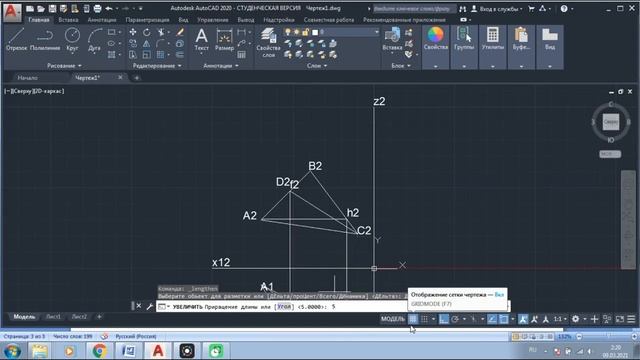Viewport: 640px width, 360px height.
Task: Toggle Ortho mode in status bar
Action: click(444, 319)
